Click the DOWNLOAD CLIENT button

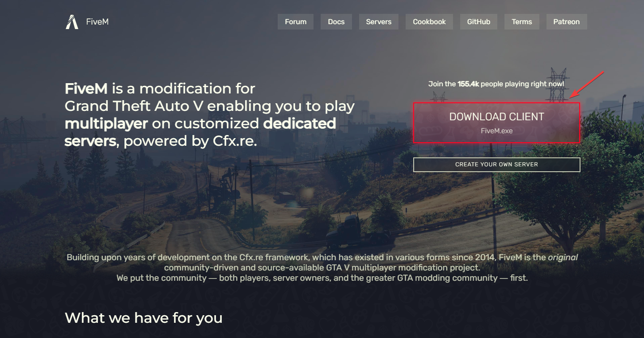(496, 123)
